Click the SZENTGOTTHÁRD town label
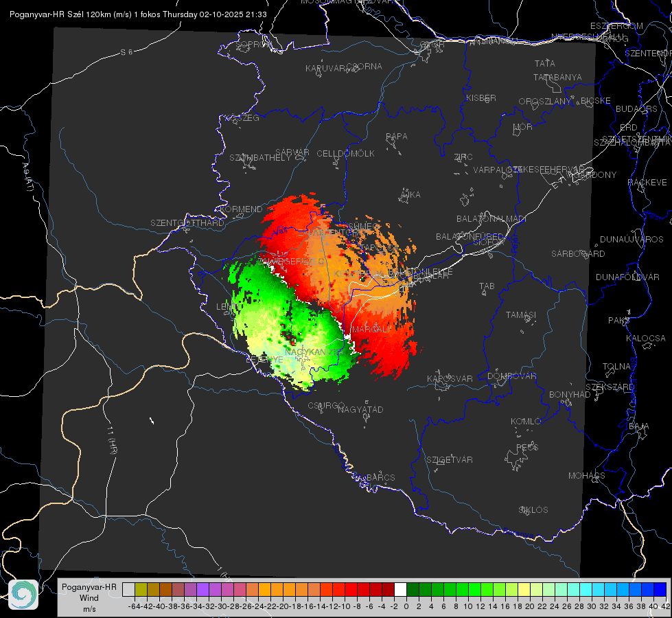This screenshot has width=672, height=618. pyautogui.click(x=187, y=223)
